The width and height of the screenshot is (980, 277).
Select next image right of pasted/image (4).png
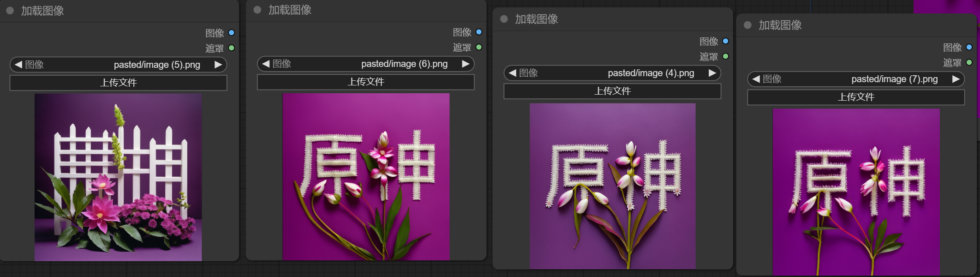coord(712,73)
